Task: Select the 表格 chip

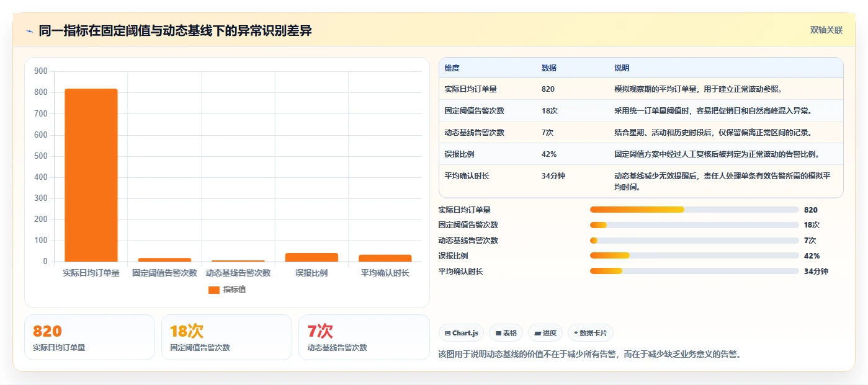Action: pyautogui.click(x=506, y=333)
